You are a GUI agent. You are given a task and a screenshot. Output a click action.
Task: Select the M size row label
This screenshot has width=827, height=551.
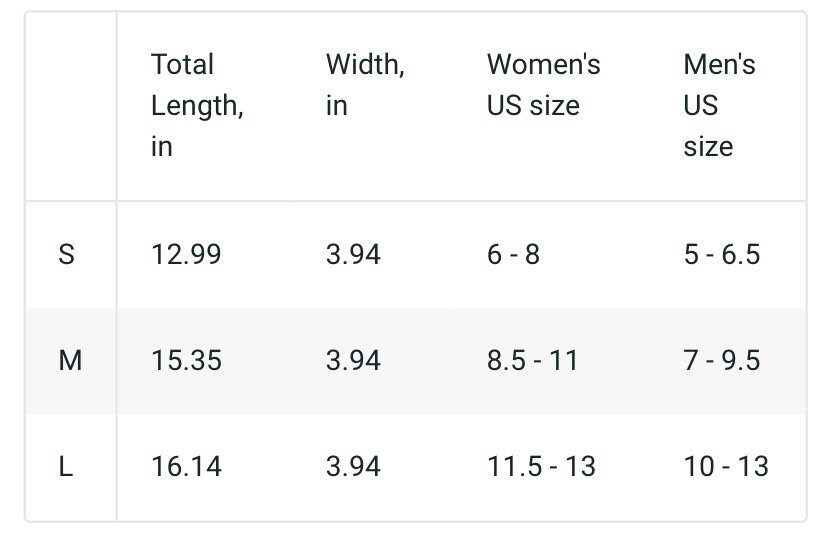70,361
